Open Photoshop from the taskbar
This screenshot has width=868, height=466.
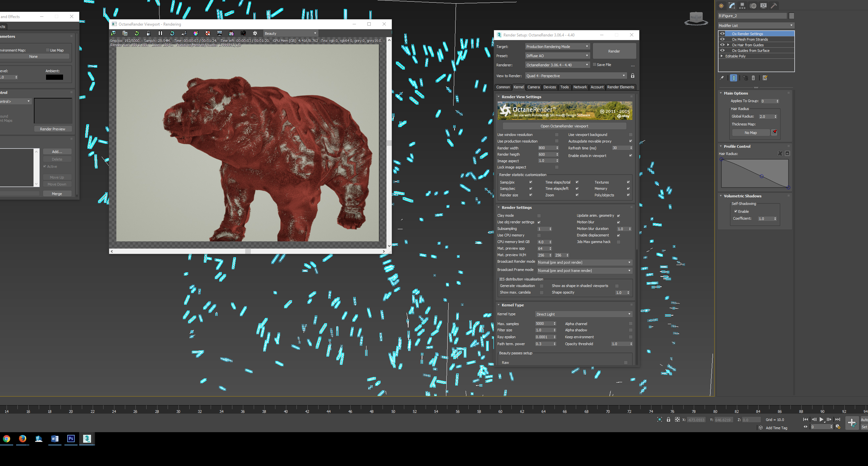click(71, 439)
